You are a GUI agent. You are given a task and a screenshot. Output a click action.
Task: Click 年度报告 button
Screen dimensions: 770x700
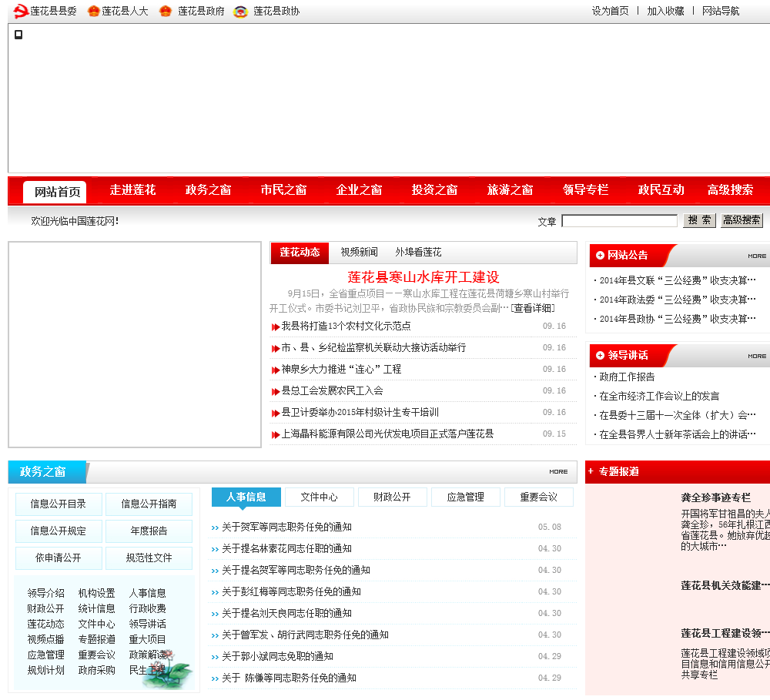149,531
